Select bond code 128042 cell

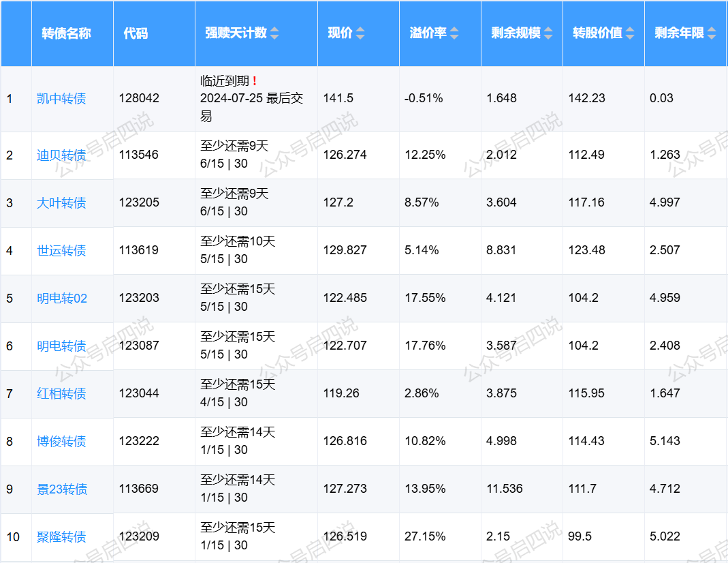[x=139, y=98]
